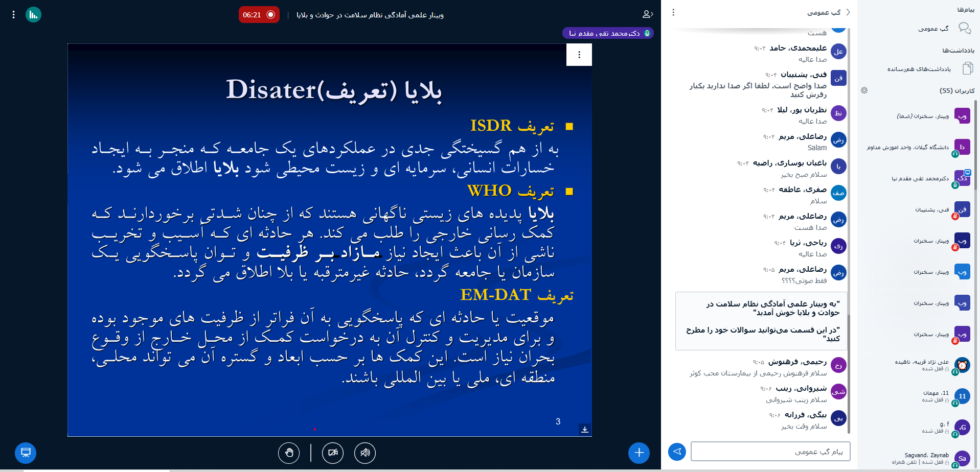
Task: Click the chat avatar of صفری، عاطفه
Action: coord(838,193)
